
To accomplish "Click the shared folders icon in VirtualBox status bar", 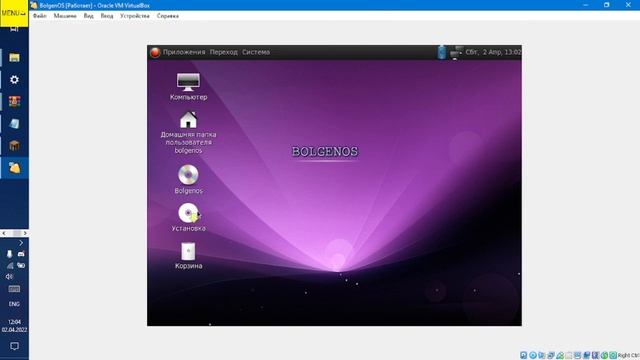I will [x=569, y=356].
